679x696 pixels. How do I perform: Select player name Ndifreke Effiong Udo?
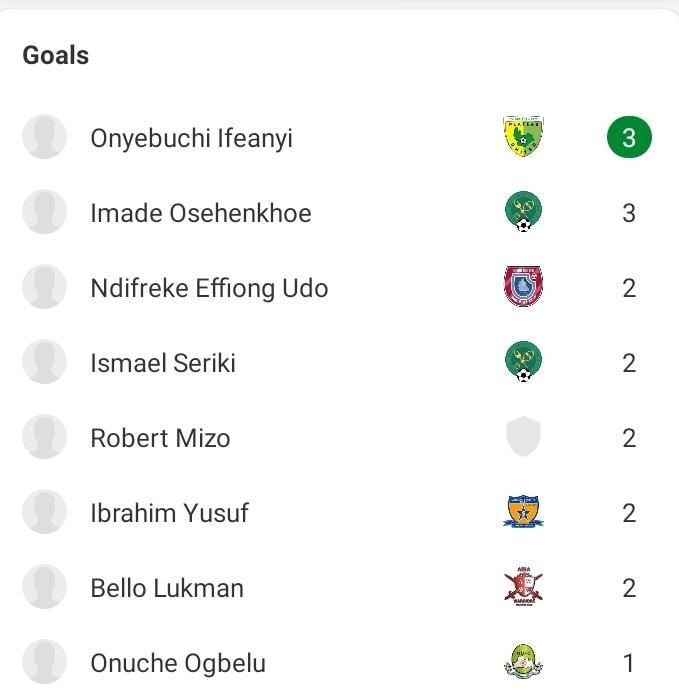[x=209, y=288]
